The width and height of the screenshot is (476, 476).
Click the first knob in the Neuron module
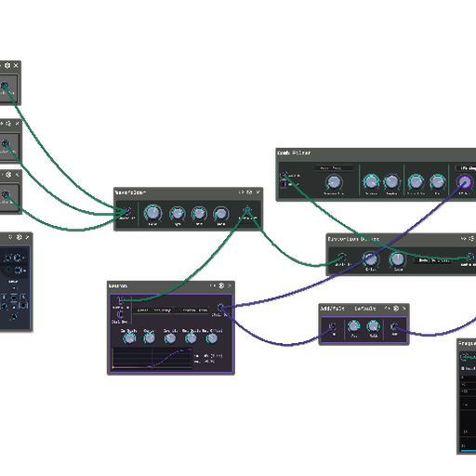(129, 338)
